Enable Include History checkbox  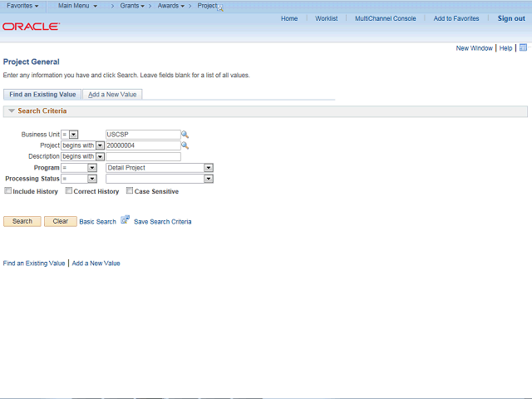(7, 190)
